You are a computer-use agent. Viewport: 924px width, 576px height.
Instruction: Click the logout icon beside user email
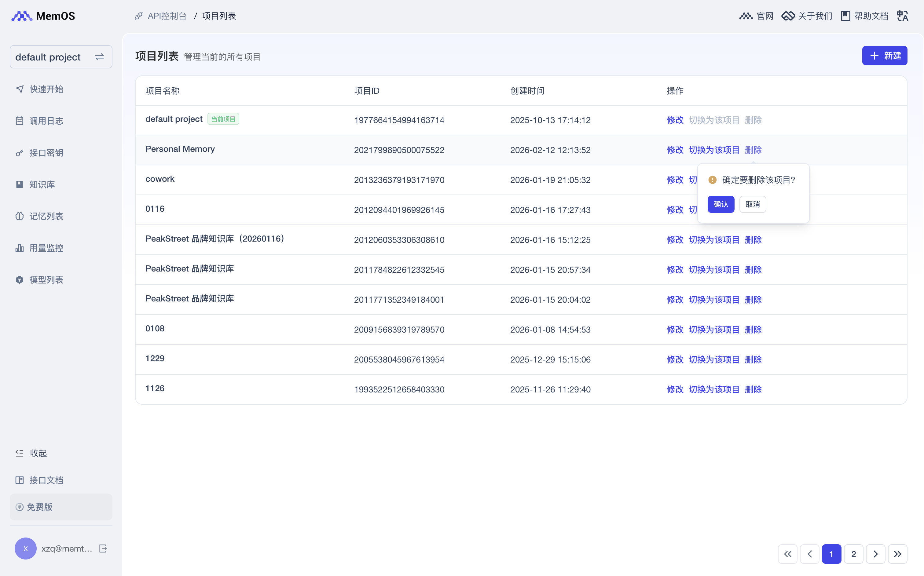[x=103, y=548]
